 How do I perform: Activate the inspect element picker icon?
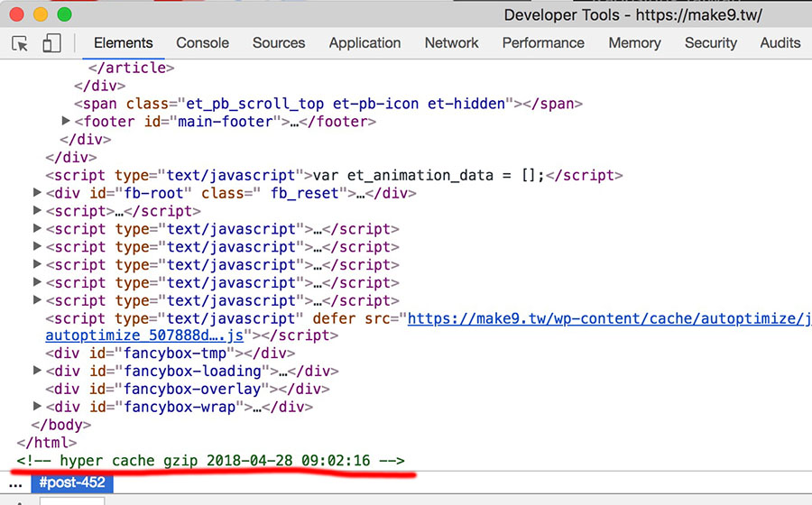point(20,43)
